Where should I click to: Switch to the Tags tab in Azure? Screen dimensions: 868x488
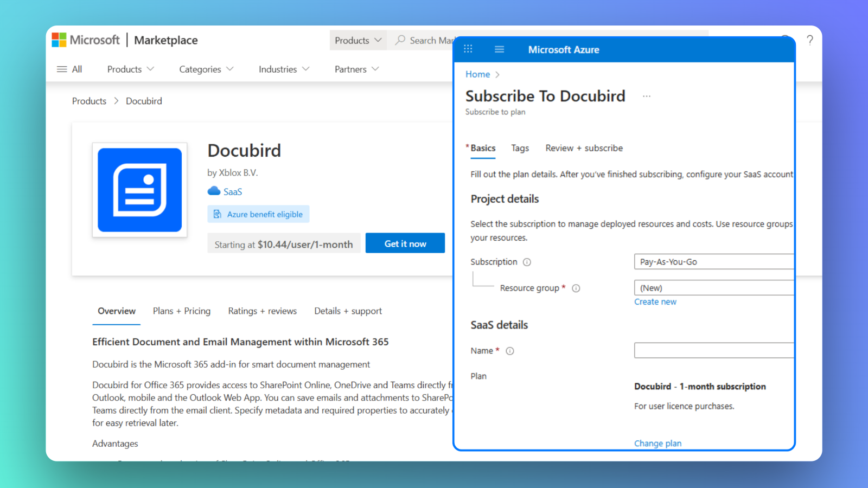pyautogui.click(x=520, y=148)
